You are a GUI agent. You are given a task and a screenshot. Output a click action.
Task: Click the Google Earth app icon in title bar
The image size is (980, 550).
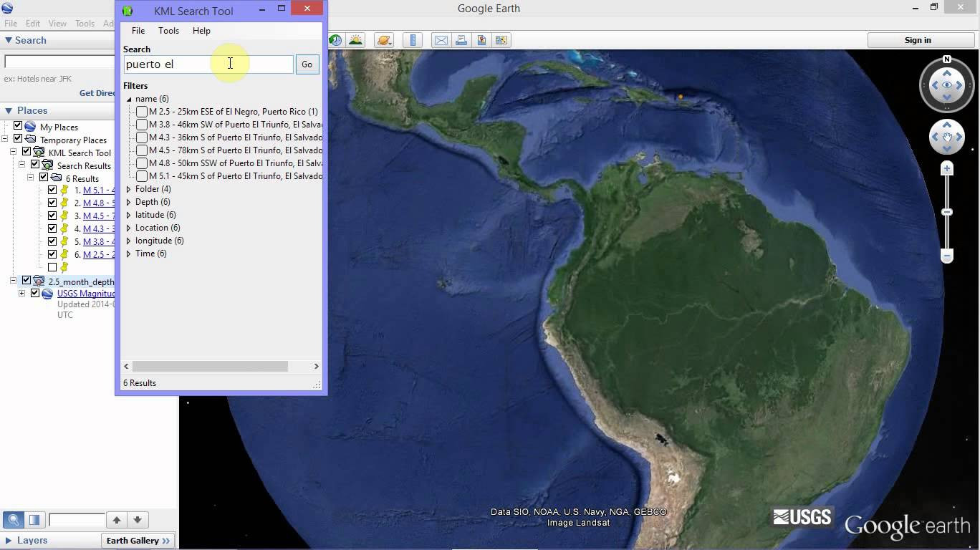[x=6, y=8]
